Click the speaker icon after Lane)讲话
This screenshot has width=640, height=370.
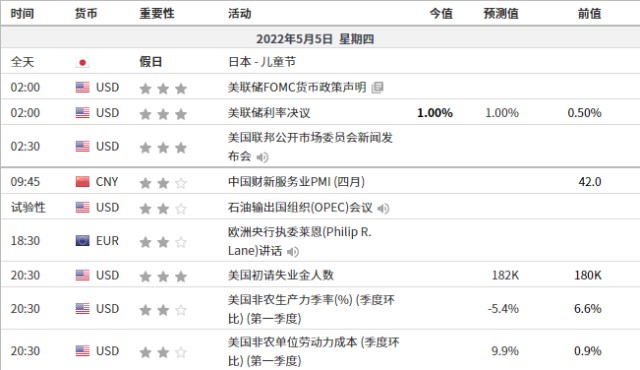293,252
